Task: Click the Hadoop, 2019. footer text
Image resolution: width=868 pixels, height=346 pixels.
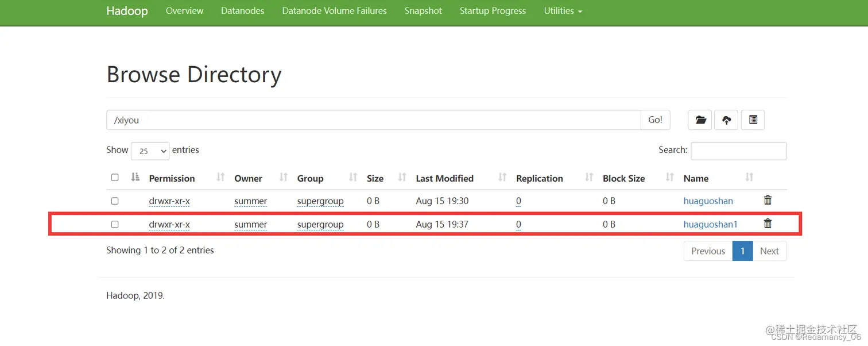Action: click(x=135, y=296)
